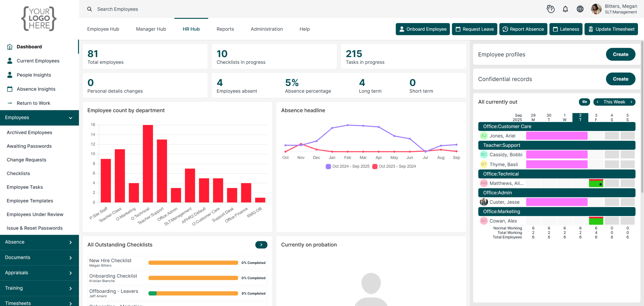Open Dashboard via house icon
The height and width of the screenshot is (306, 644).
click(x=10, y=47)
